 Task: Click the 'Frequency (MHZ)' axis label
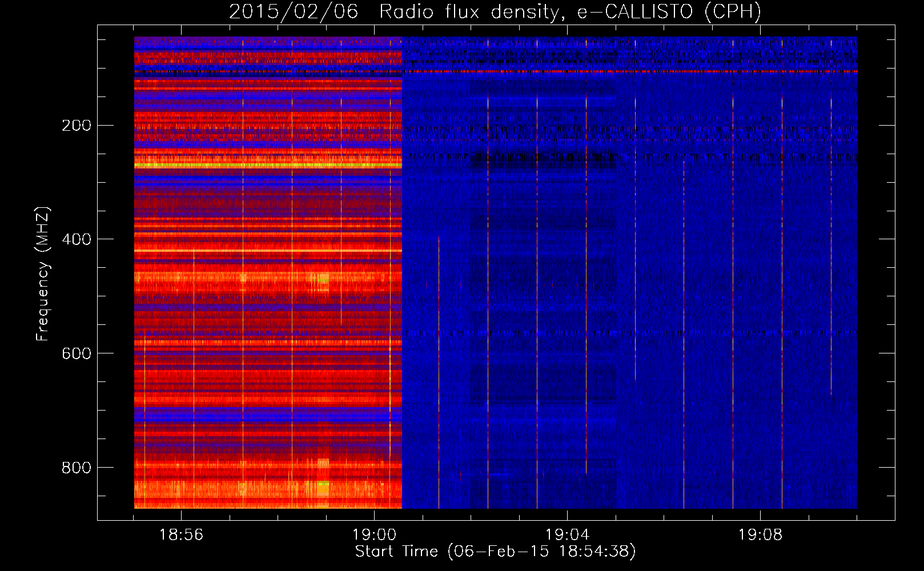pos(43,274)
